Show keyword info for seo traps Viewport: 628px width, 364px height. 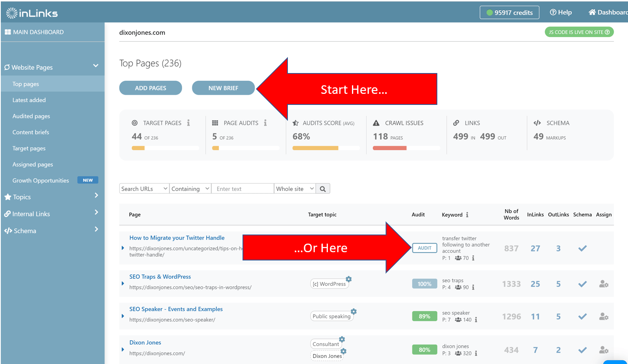[473, 287]
